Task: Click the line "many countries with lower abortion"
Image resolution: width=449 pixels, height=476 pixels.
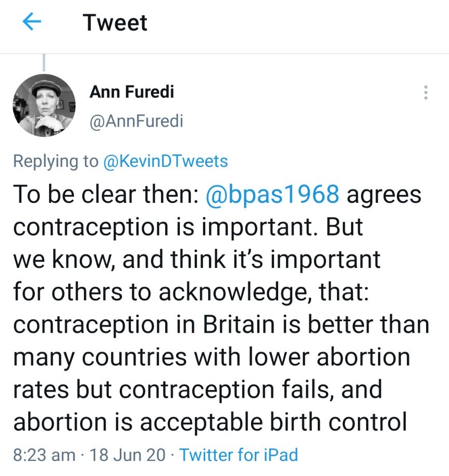Action: tap(211, 358)
